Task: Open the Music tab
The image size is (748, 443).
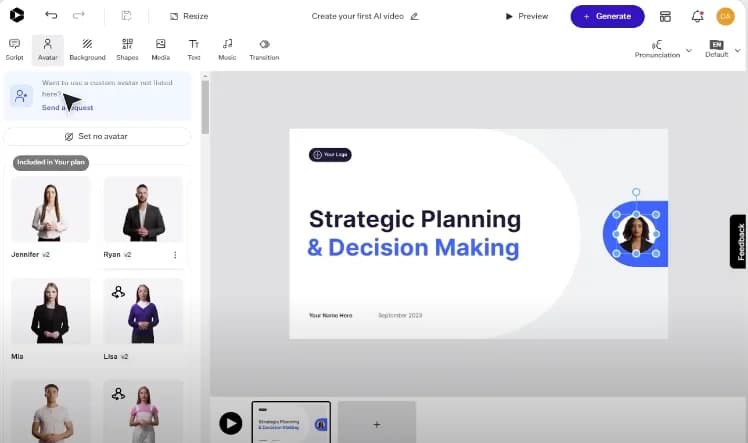Action: [x=227, y=50]
